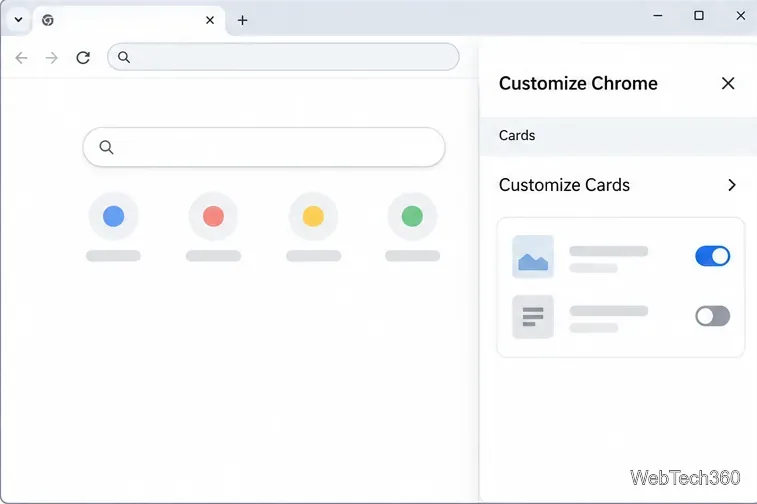Reload the current page

point(83,58)
